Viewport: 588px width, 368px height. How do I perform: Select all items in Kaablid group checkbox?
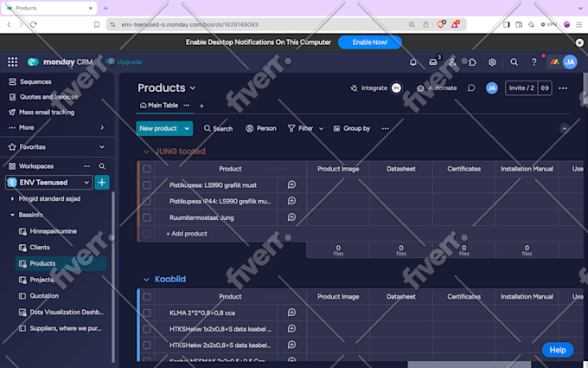[x=147, y=297]
